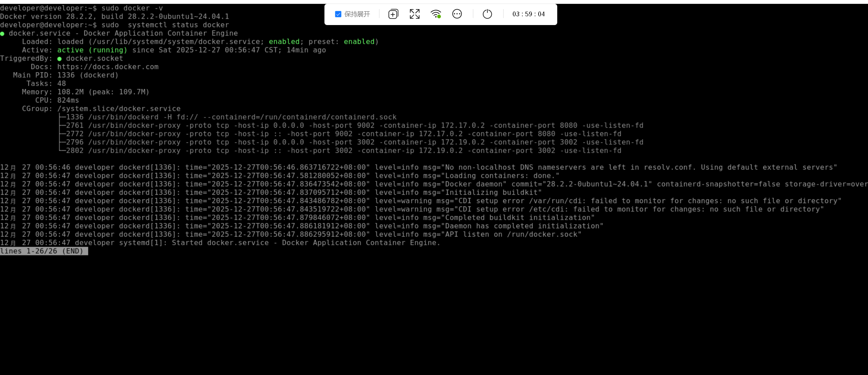Screen dimensions: 868x375
Task: Click the process 1336 /usr/bin/dockerd row
Action: pyautogui.click(x=227, y=117)
